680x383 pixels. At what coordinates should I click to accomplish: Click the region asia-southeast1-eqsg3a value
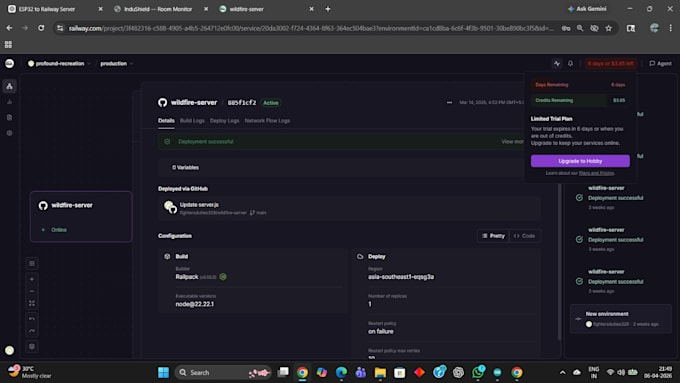click(x=401, y=277)
